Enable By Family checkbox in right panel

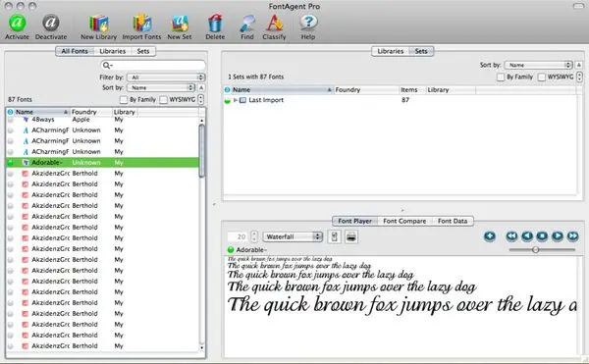pyautogui.click(x=501, y=77)
